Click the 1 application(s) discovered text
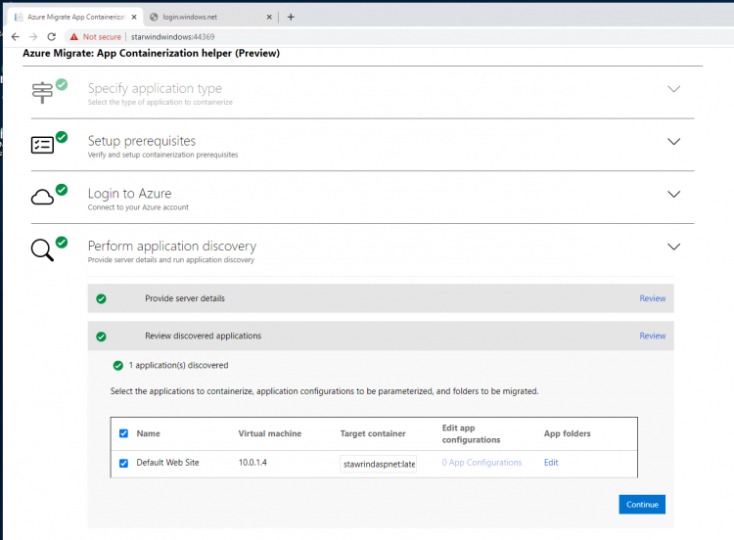Viewport: 734px width, 540px height. (x=178, y=365)
